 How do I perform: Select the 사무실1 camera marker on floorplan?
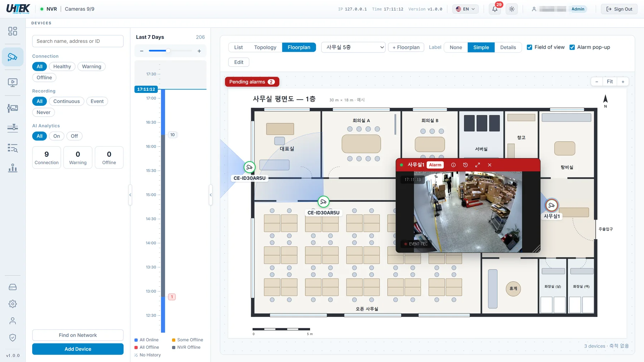point(551,205)
